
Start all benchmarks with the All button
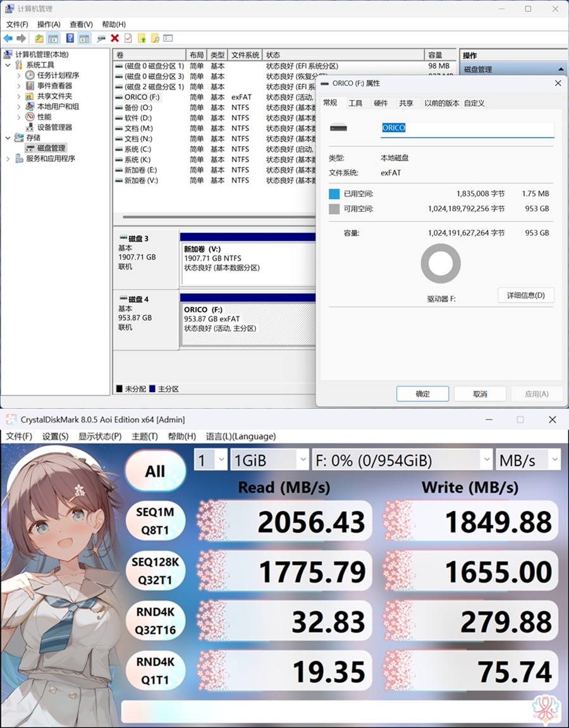click(x=155, y=471)
